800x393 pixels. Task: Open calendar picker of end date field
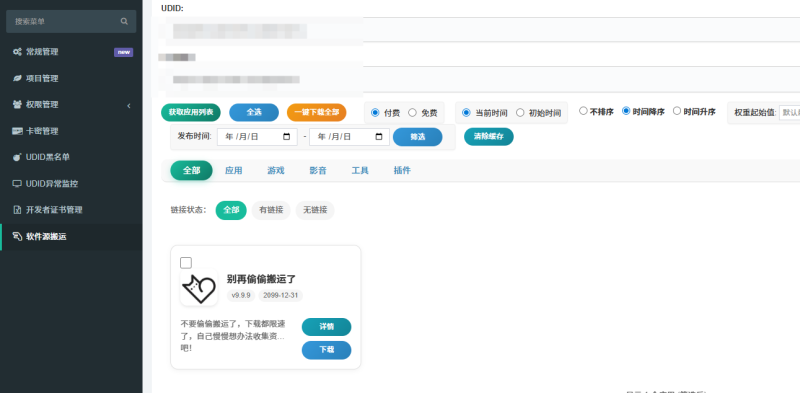tap(379, 137)
